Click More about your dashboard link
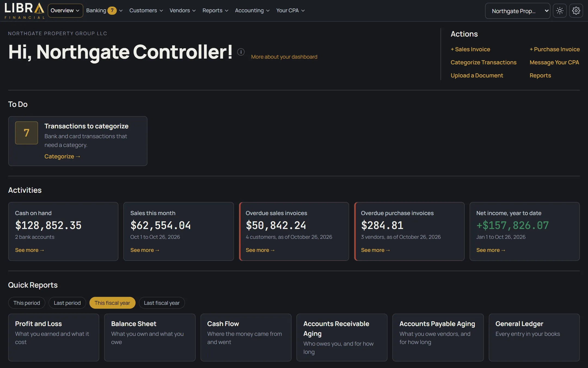This screenshot has width=588, height=368. 284,57
